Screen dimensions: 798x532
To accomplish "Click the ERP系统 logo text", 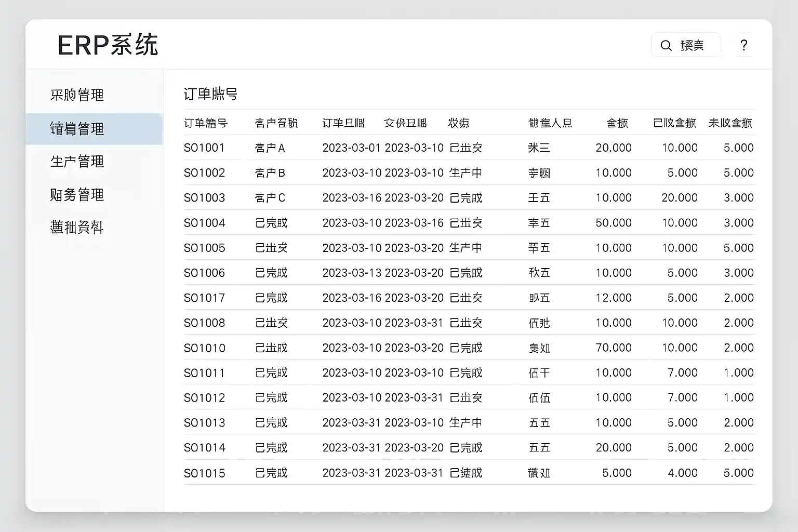I will 109,45.
